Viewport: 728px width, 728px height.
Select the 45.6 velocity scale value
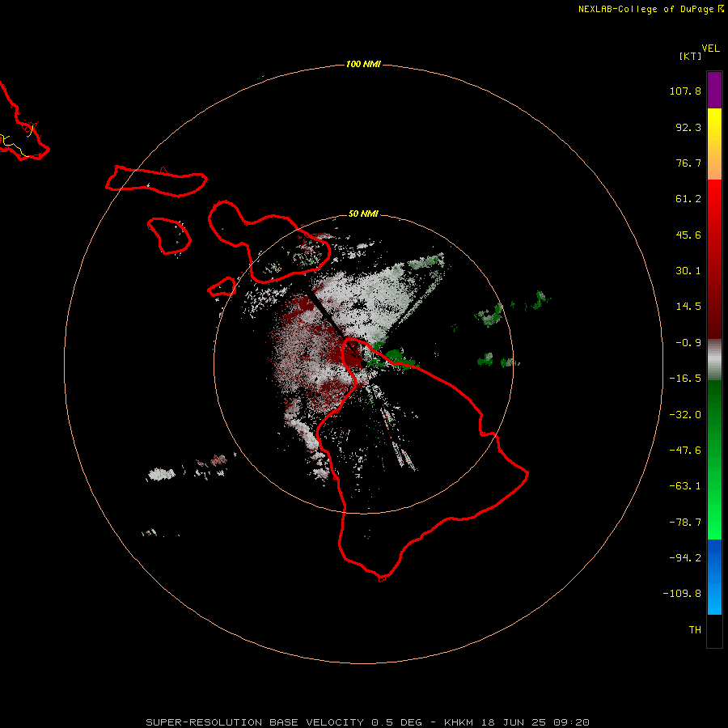688,235
